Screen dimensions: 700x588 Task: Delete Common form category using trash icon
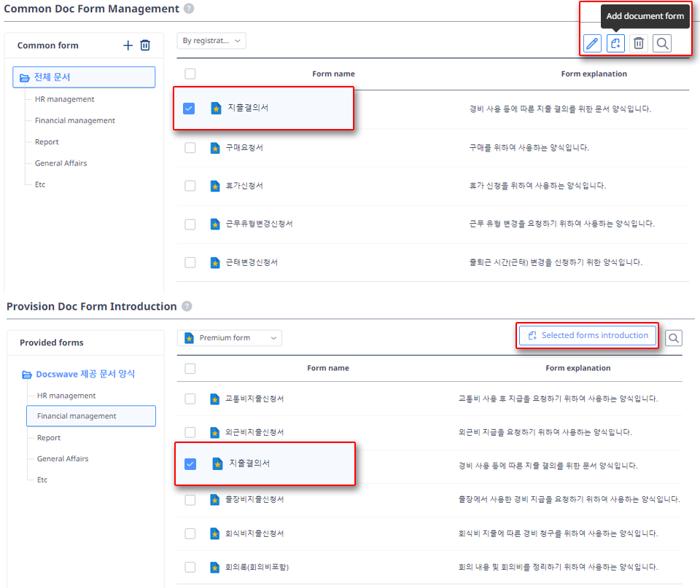[x=145, y=45]
